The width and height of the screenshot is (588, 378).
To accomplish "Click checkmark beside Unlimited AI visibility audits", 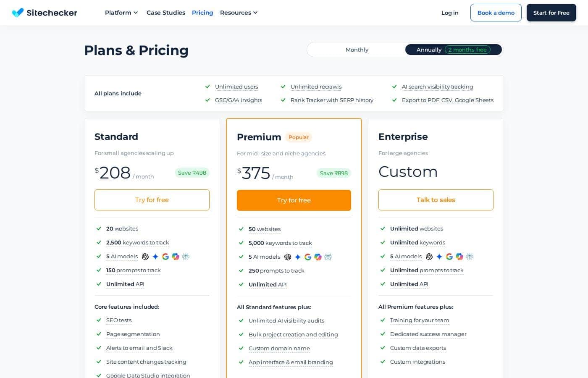I will point(241,320).
